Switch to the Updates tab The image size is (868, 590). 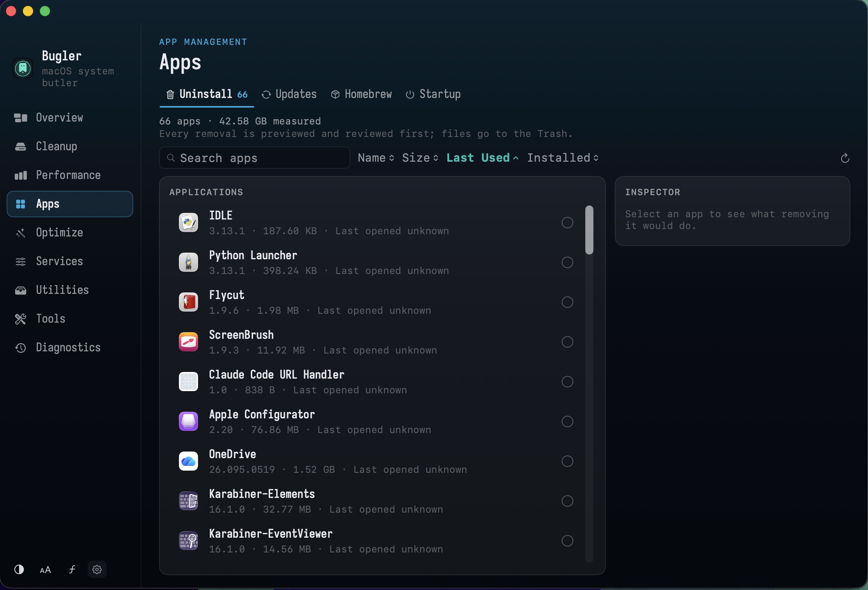click(x=289, y=94)
